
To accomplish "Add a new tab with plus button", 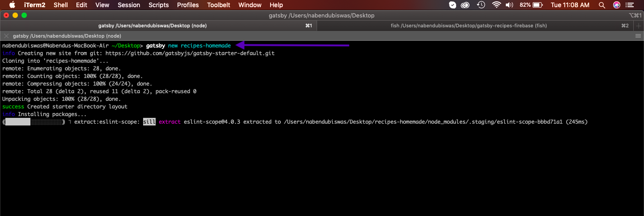I will pyautogui.click(x=639, y=26).
